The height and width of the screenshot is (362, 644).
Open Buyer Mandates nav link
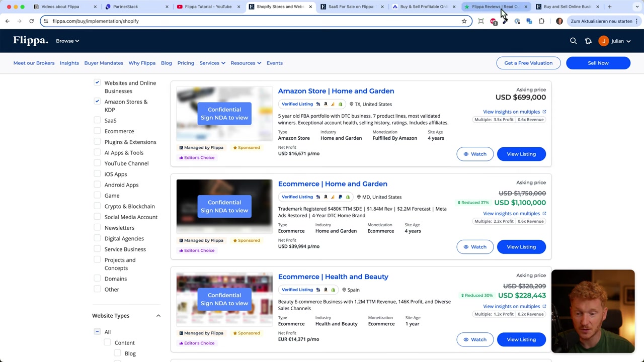coord(104,63)
